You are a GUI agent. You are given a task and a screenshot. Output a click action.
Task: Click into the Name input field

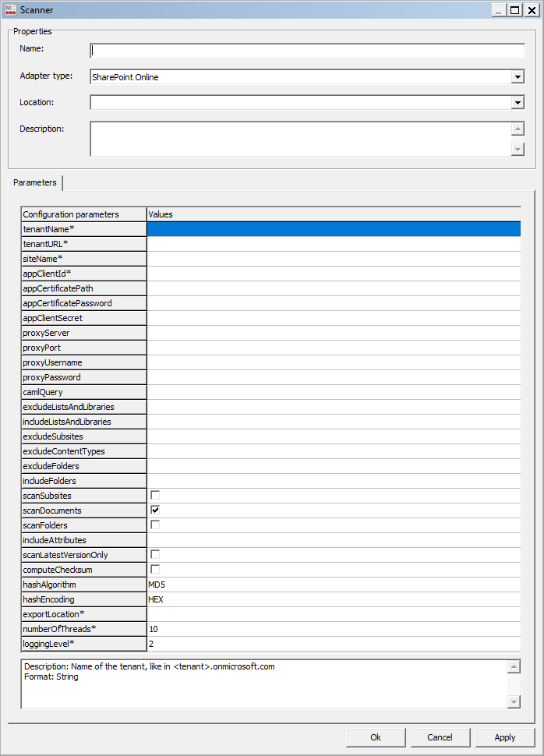[307, 51]
